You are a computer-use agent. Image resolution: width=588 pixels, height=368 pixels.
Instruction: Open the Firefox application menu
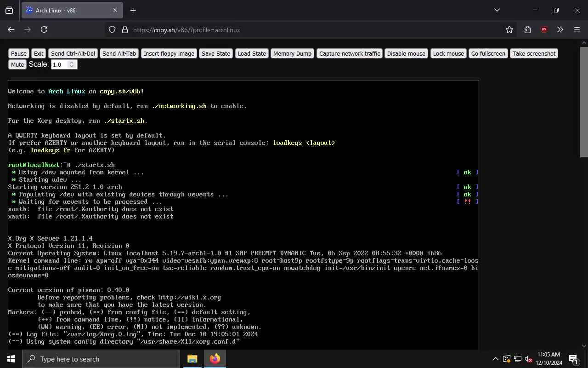pyautogui.click(x=577, y=29)
